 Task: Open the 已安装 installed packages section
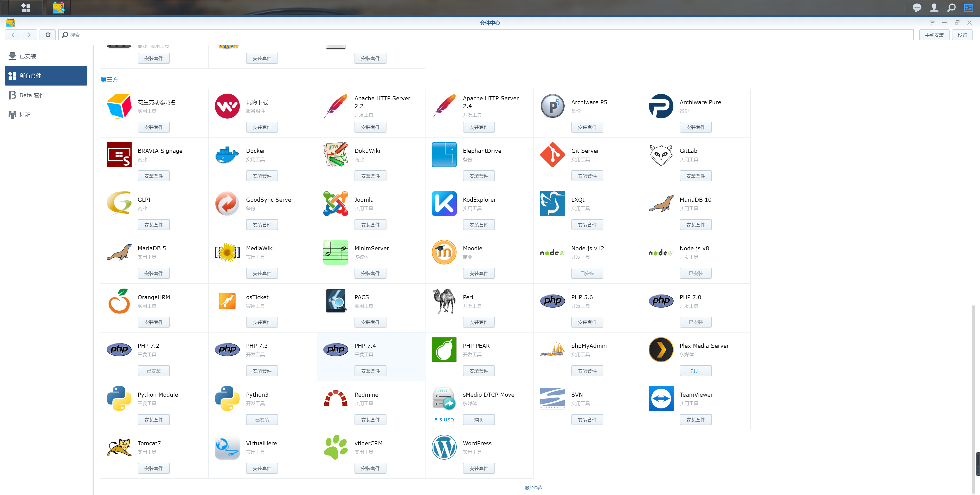click(x=46, y=56)
